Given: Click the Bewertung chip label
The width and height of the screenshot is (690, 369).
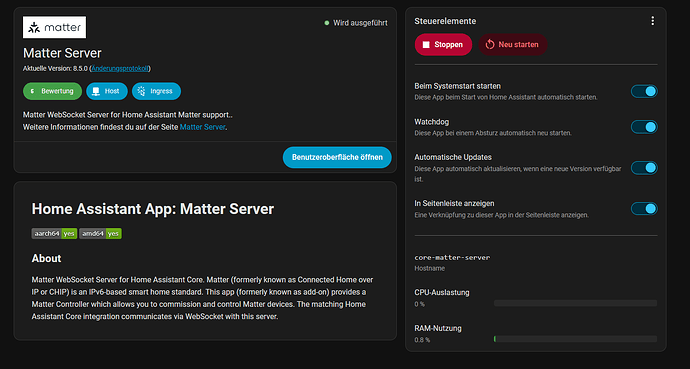Looking at the screenshot, I should click(x=57, y=91).
